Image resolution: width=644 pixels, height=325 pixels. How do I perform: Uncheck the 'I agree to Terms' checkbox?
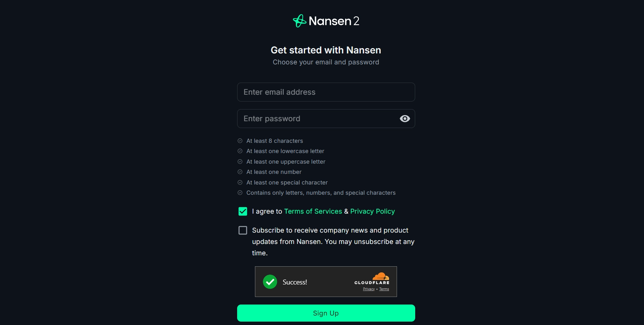(243, 211)
